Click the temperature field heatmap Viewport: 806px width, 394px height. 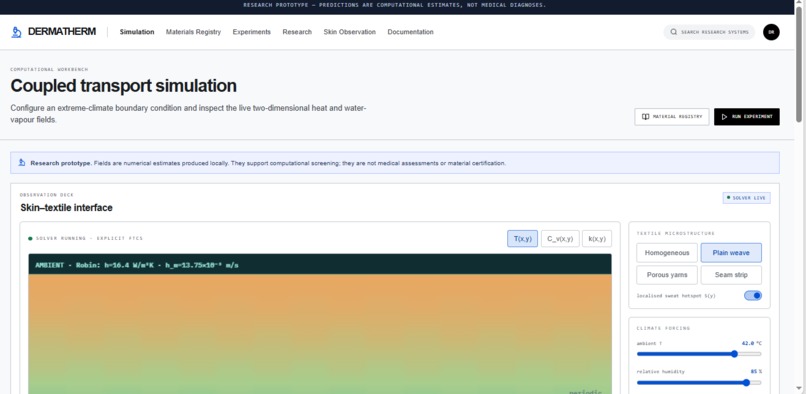[320, 334]
